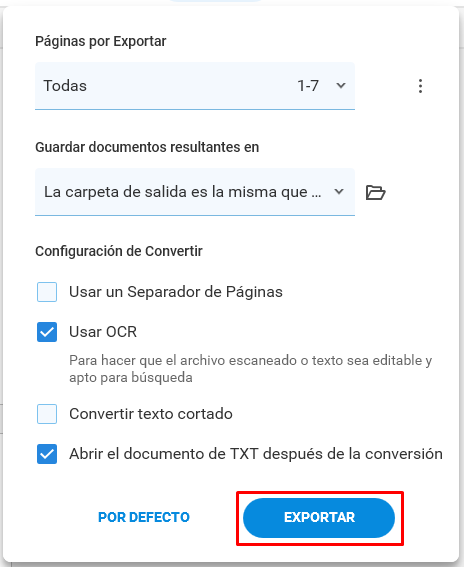Browse for output folder with folder icon

tap(375, 192)
